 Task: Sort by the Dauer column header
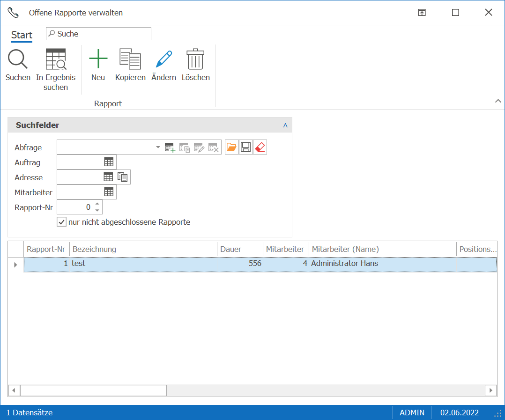(x=240, y=249)
